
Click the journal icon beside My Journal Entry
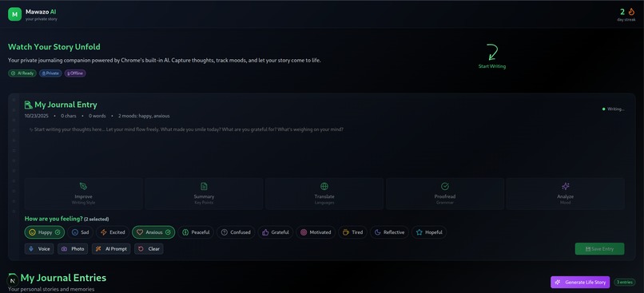28,105
